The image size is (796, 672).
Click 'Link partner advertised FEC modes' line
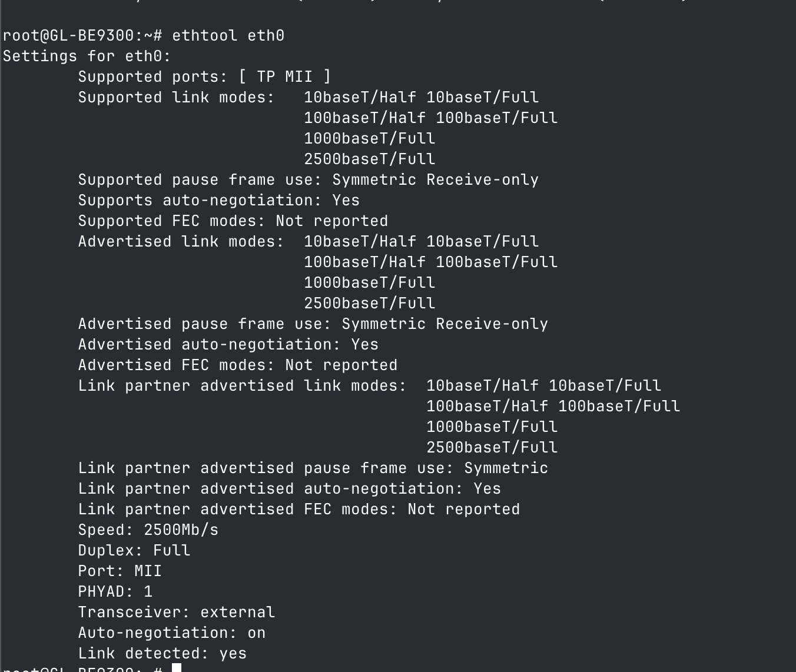(298, 510)
